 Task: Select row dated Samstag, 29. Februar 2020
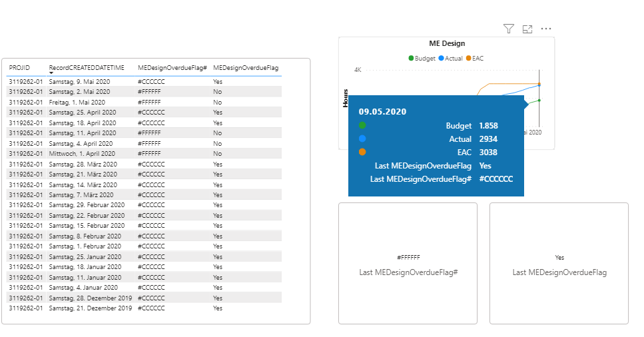pos(144,204)
